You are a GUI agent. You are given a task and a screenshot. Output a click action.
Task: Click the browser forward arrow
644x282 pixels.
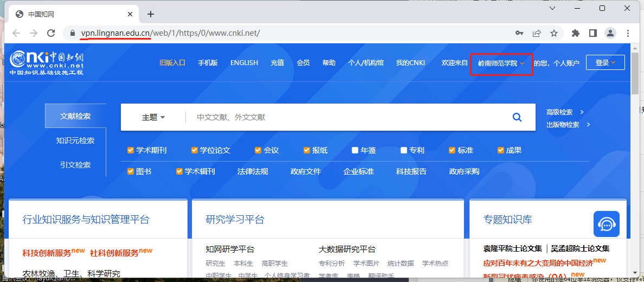[34, 33]
